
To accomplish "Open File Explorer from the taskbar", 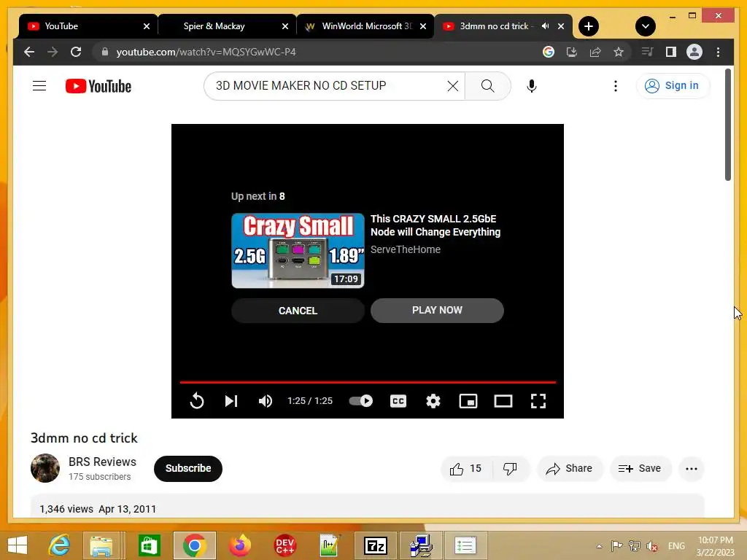I will tap(101, 545).
